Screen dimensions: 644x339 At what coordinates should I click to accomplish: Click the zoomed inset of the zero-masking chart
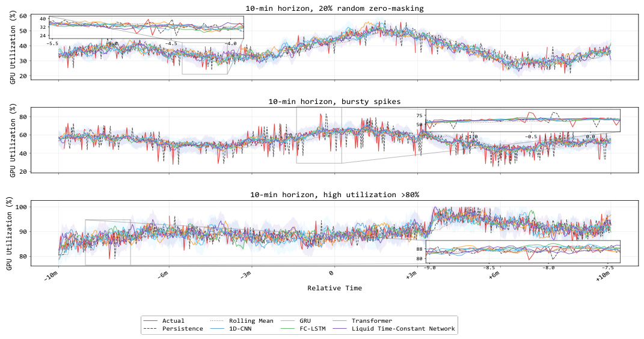(146, 28)
